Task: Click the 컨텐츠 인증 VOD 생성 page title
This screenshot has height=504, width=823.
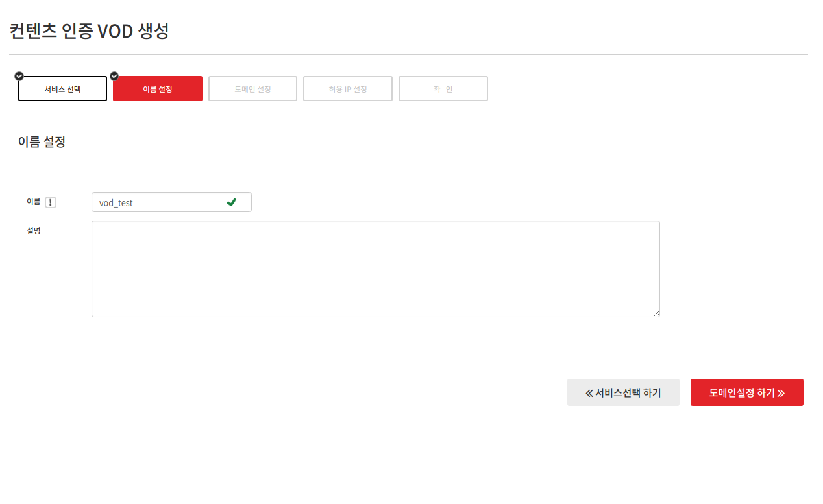Action: tap(89, 30)
